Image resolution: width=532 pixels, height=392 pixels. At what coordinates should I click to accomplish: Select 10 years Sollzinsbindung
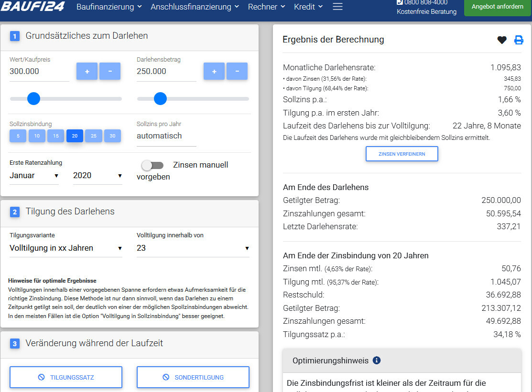[37, 136]
